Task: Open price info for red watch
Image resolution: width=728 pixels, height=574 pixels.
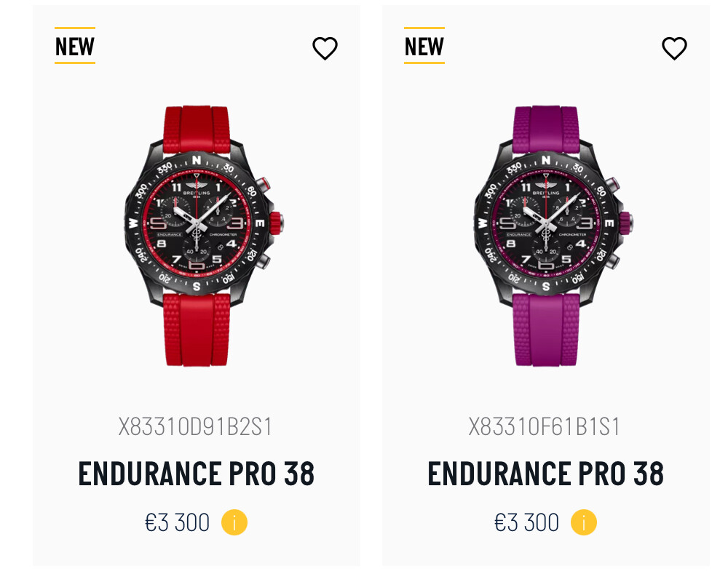Action: pyautogui.click(x=234, y=522)
